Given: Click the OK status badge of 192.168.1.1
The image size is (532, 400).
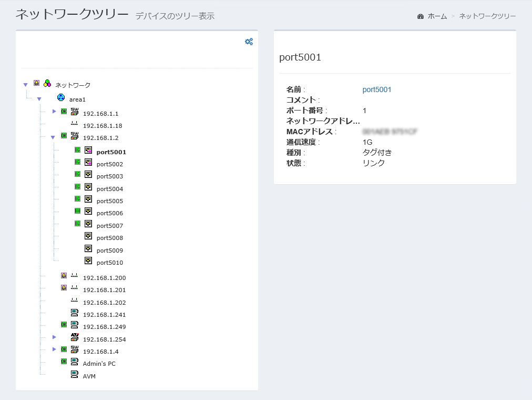Looking at the screenshot, I should pyautogui.click(x=64, y=112).
